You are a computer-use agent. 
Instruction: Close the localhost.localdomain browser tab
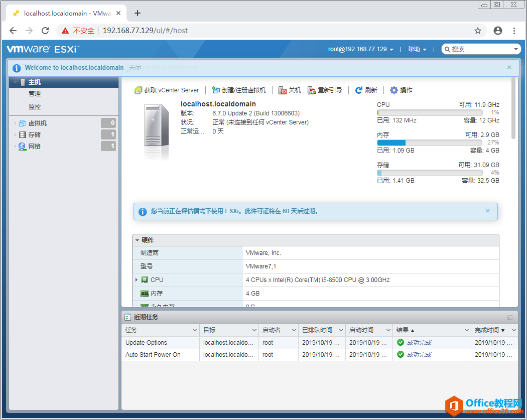(118, 13)
